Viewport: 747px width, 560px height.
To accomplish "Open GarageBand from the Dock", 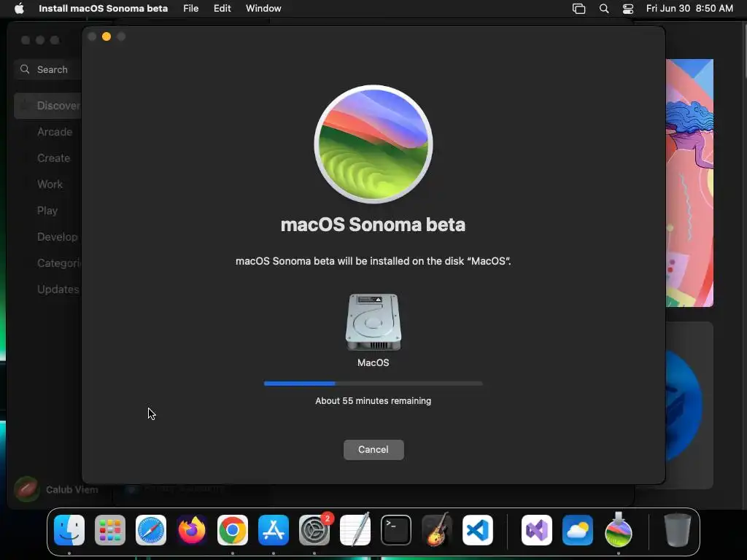I will (437, 530).
